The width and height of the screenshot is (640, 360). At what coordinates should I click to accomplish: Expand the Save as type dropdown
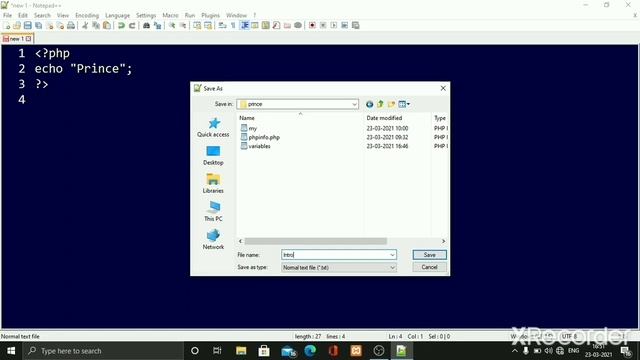pyautogui.click(x=392, y=267)
